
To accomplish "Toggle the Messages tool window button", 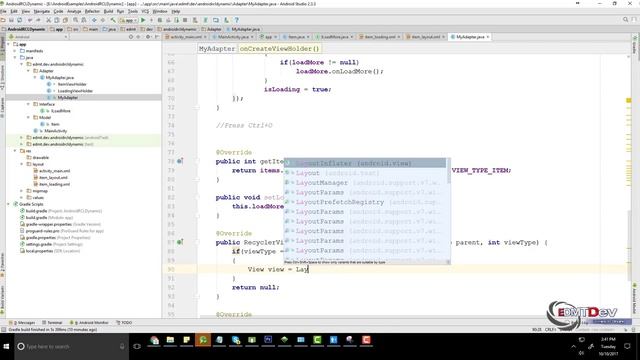I will tap(22, 322).
